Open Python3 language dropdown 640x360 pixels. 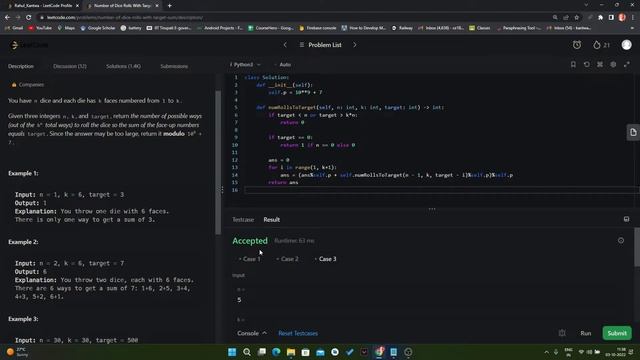[x=245, y=64]
